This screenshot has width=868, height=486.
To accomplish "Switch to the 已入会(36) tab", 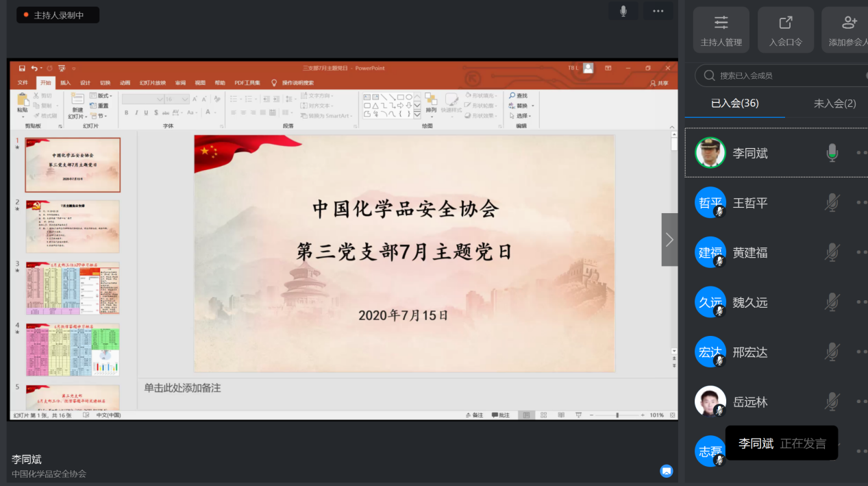I will pos(734,104).
